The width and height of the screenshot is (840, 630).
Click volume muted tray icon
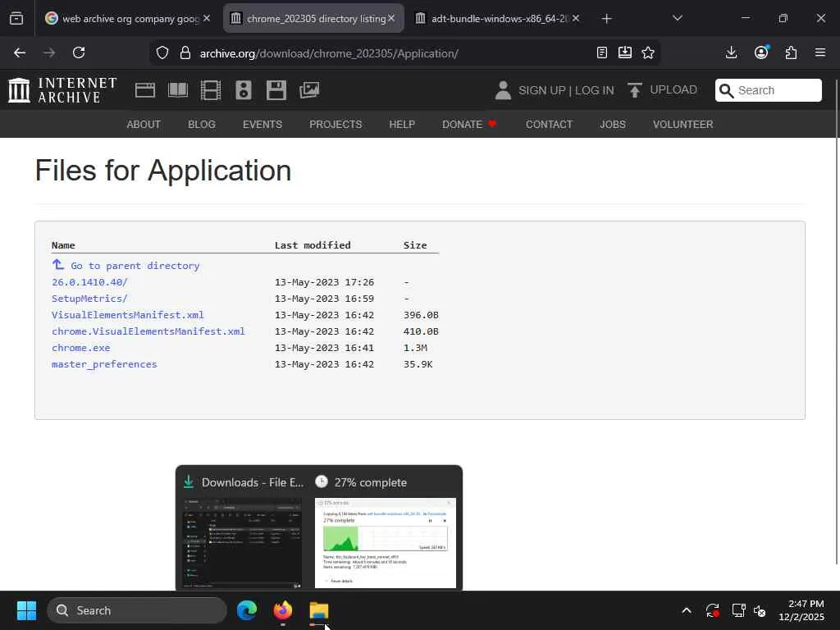tap(760, 610)
